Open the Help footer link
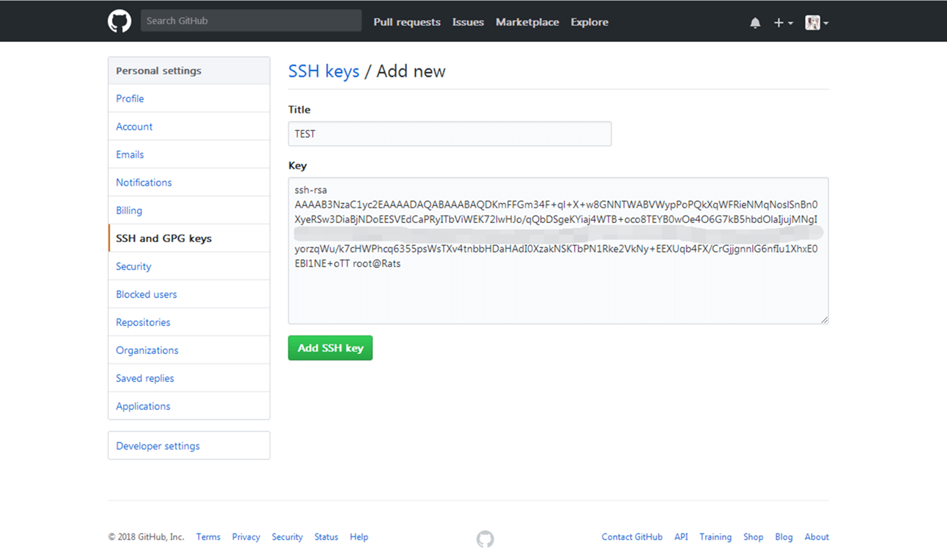 coord(359,537)
